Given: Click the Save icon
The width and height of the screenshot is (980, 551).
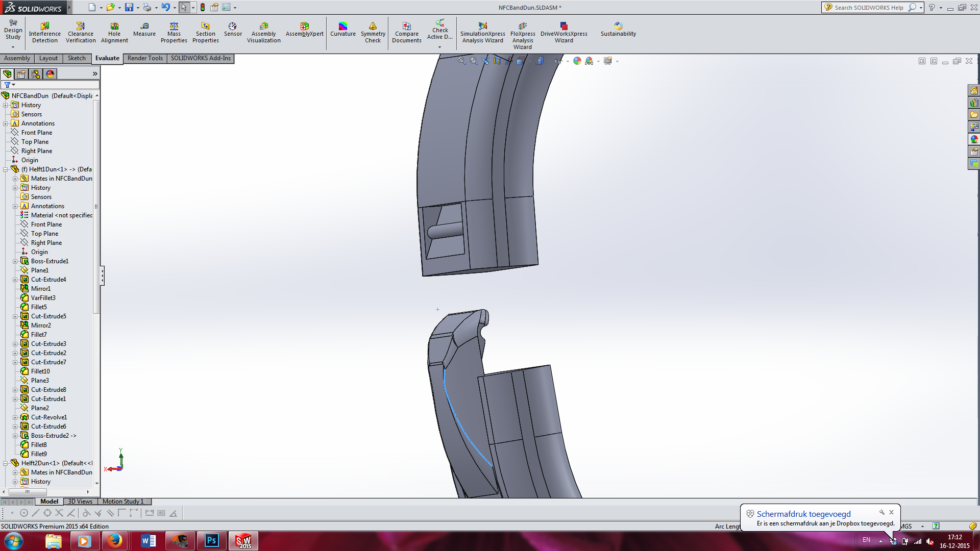Looking at the screenshot, I should pyautogui.click(x=129, y=7).
